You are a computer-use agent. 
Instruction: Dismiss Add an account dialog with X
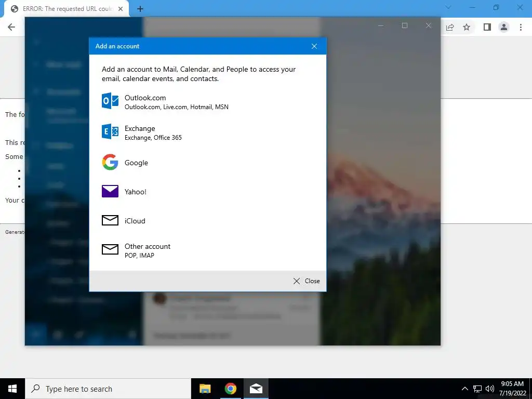click(314, 46)
